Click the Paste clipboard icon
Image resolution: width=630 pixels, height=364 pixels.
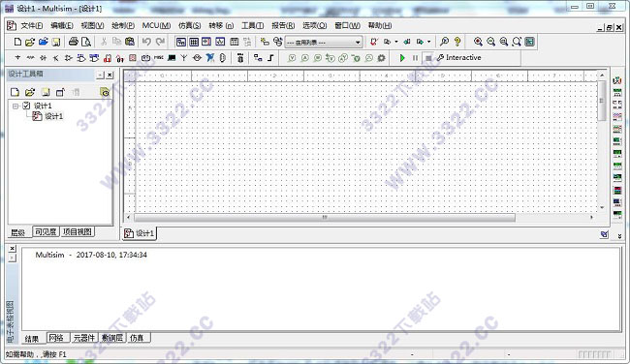[129, 42]
